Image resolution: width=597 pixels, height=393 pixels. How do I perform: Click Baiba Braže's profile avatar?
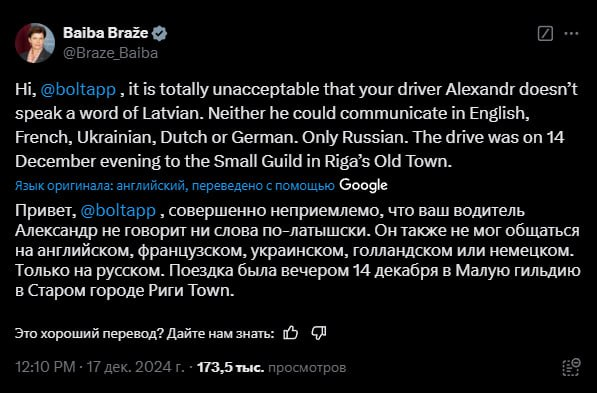35,43
